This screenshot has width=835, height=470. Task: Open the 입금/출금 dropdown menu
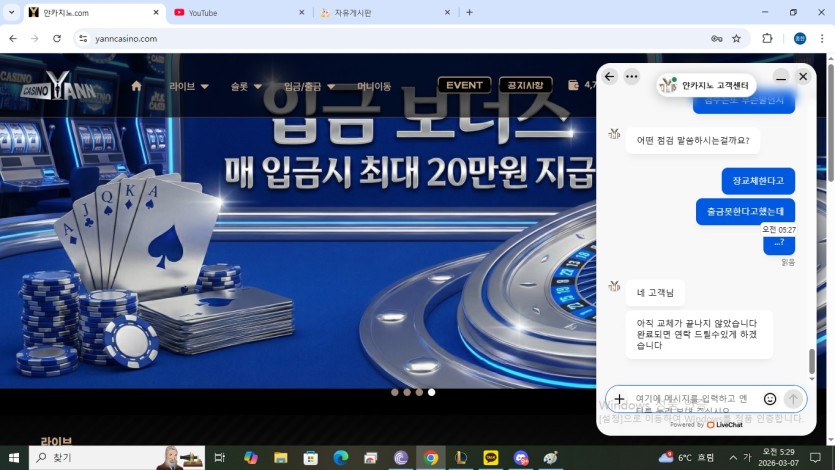(x=309, y=86)
